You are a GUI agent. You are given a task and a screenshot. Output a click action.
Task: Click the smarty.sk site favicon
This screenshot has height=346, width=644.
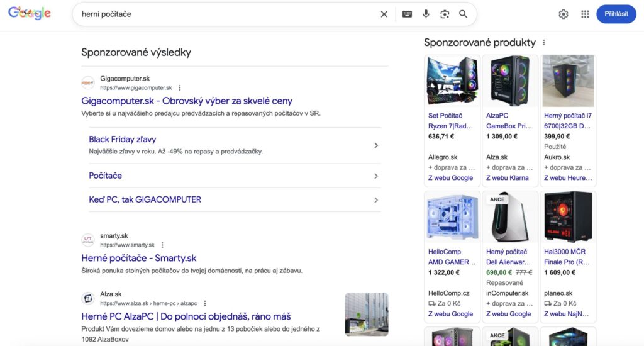(88, 240)
